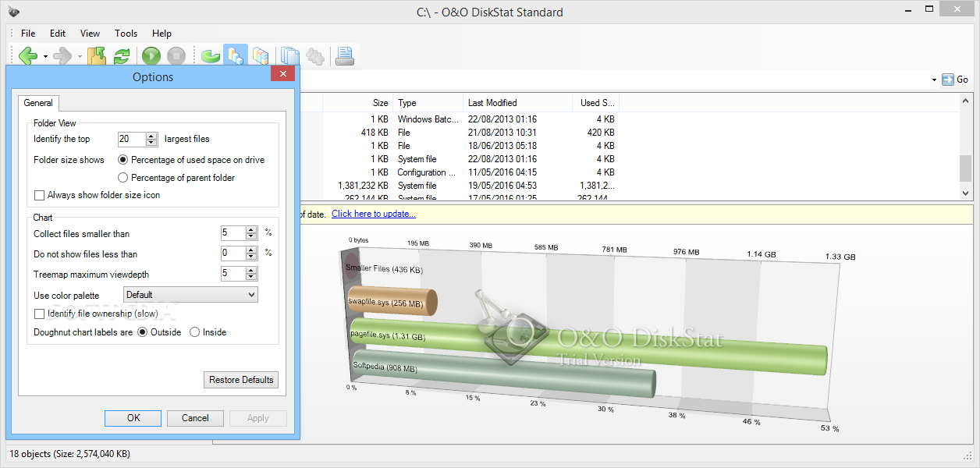Click the green Back arrow toolbar icon
The height and width of the screenshot is (468, 980).
point(28,56)
